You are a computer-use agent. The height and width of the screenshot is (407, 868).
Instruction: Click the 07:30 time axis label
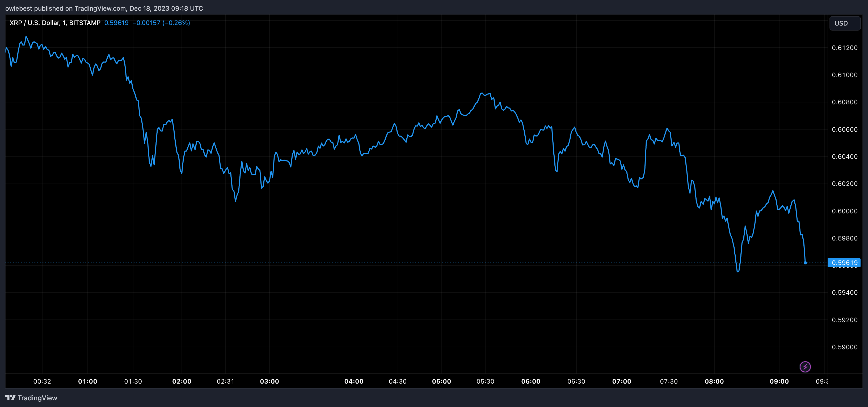(669, 381)
